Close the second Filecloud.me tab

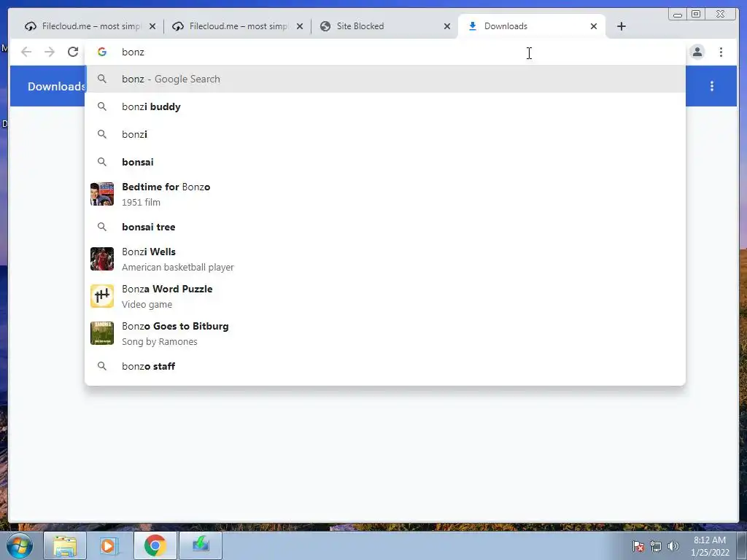coord(300,26)
